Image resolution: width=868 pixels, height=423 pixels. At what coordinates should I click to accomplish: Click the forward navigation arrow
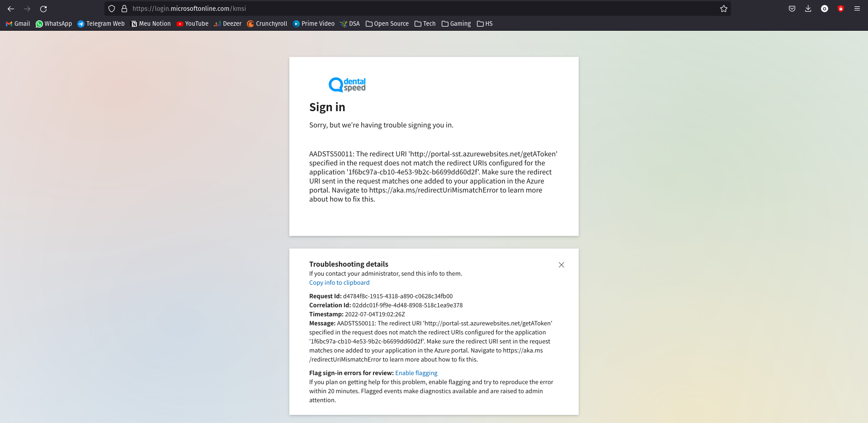pyautogui.click(x=27, y=9)
